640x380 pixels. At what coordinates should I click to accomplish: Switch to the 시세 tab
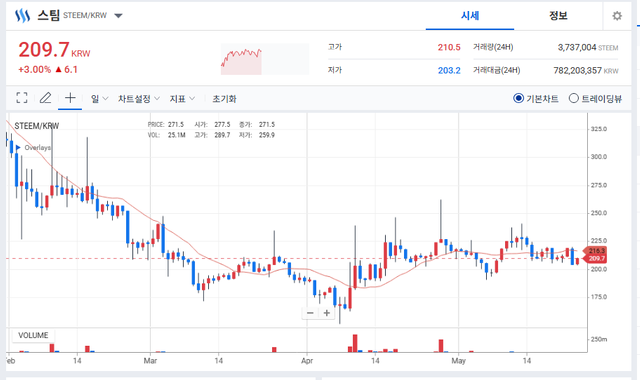tap(470, 16)
